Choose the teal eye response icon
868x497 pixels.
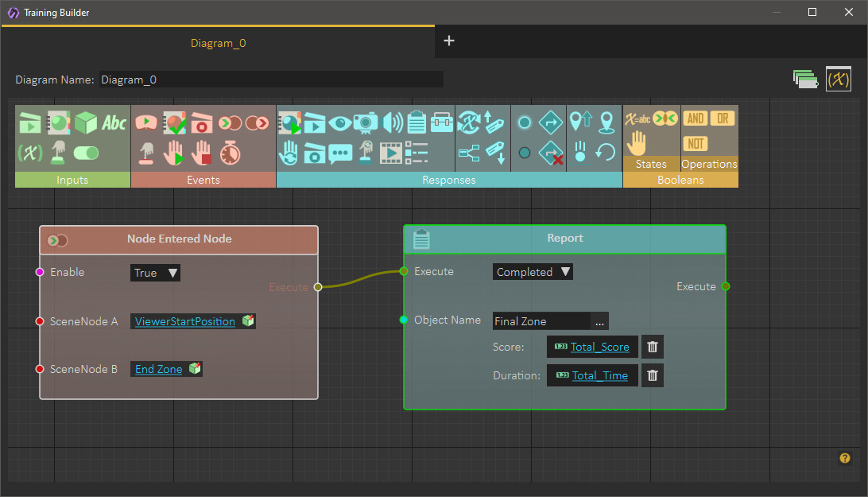340,123
